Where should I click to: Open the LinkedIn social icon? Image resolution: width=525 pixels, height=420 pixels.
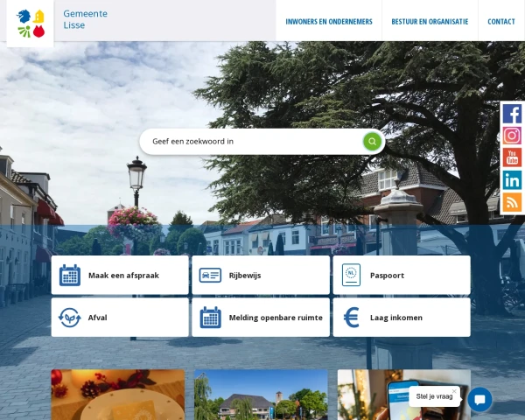(x=512, y=180)
